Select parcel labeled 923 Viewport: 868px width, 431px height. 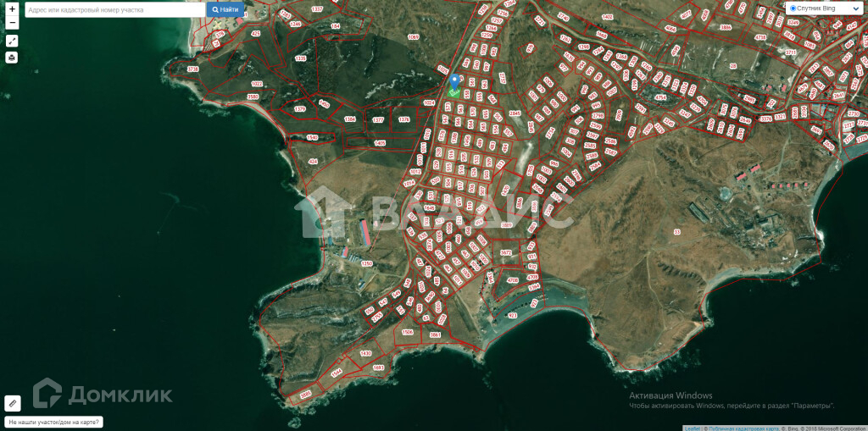click(513, 315)
